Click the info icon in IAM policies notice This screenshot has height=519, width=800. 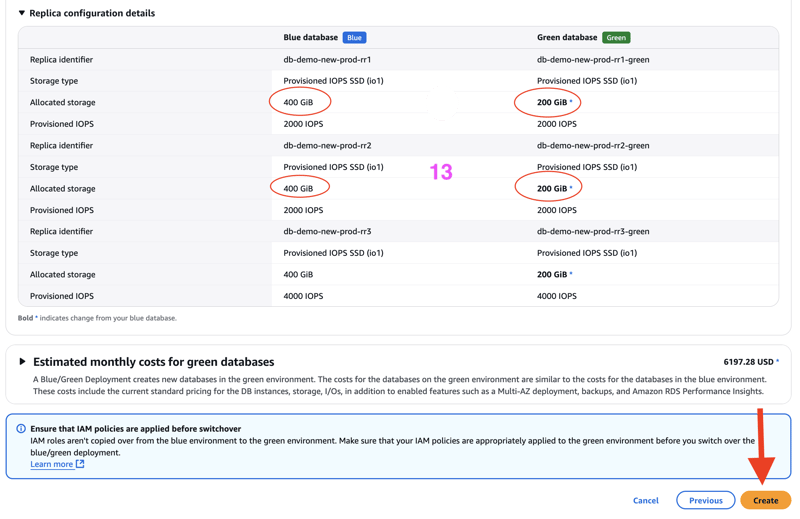21,429
